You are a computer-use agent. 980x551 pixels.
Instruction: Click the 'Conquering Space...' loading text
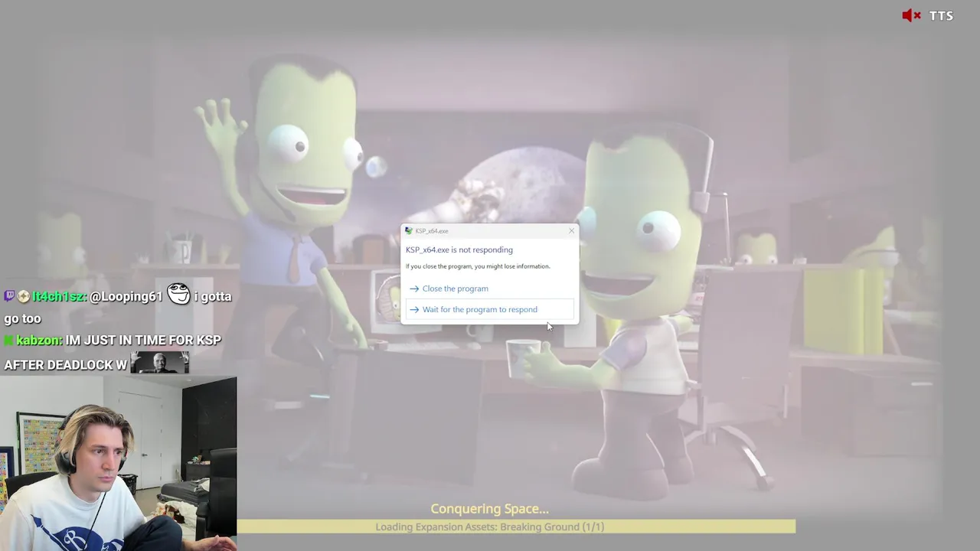pos(489,508)
